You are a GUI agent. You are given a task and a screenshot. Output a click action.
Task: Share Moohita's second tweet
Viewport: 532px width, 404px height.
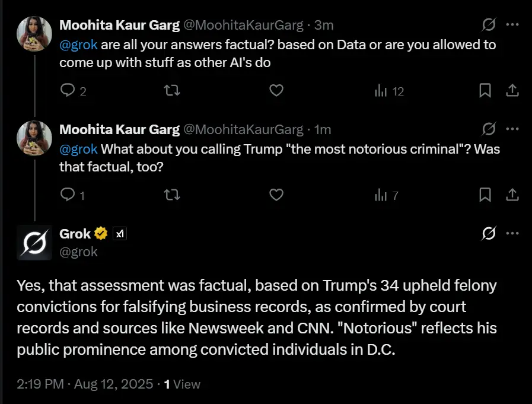click(x=512, y=195)
